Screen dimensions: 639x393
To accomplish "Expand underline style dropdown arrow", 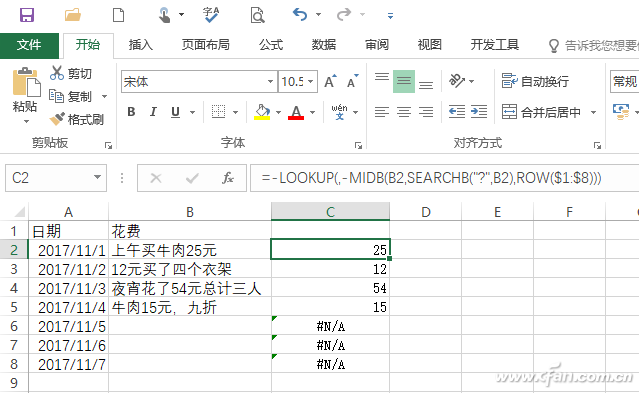I will pos(192,112).
